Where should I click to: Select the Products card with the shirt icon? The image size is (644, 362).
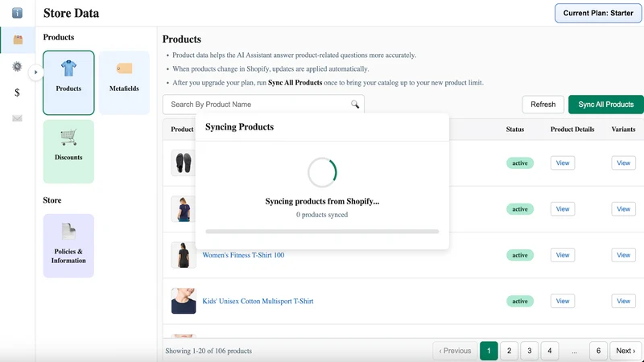coord(68,83)
